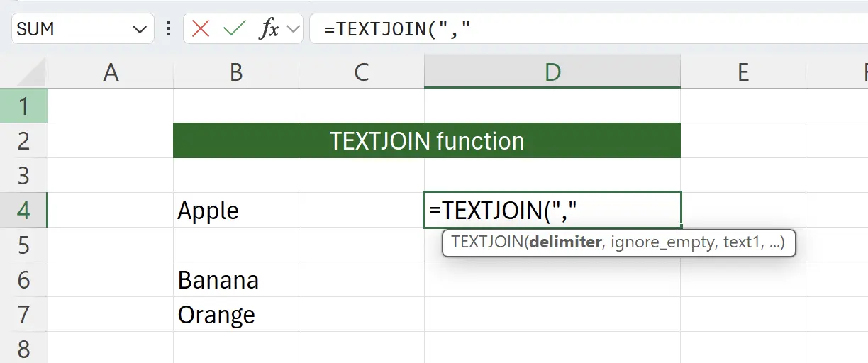Image resolution: width=868 pixels, height=363 pixels.
Task: Click the Cancel (X) formula icon
Action: point(201,29)
